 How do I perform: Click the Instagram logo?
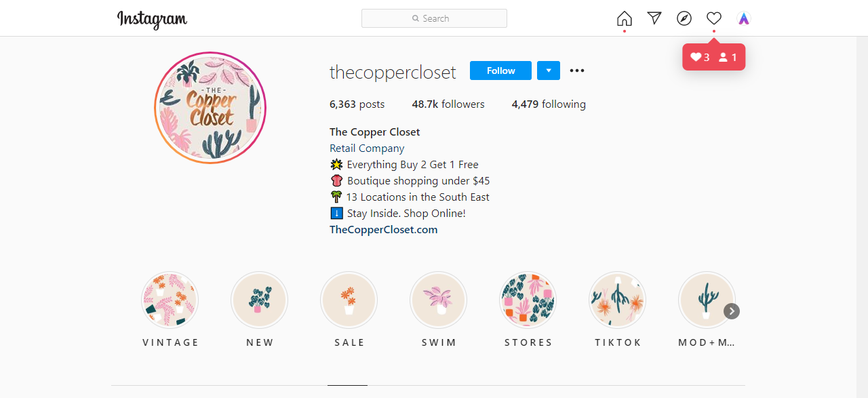(152, 19)
